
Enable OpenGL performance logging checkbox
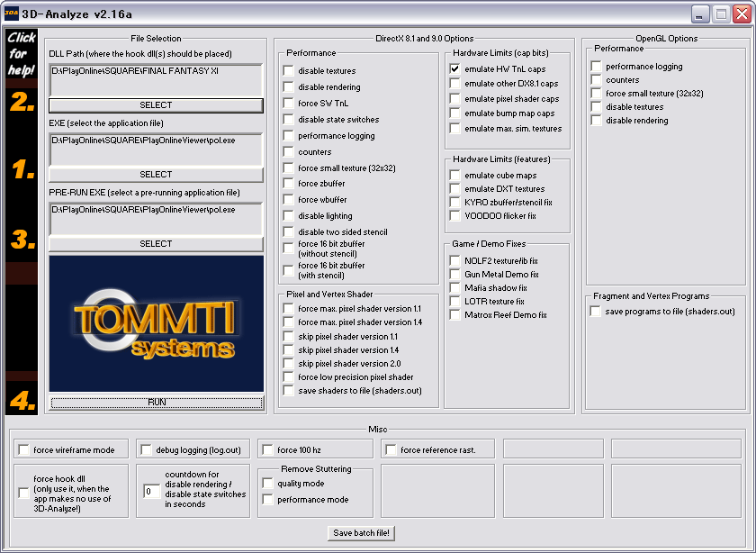point(596,67)
